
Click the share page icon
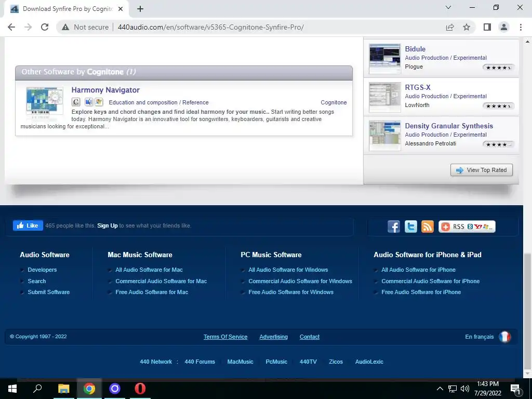pos(450,27)
